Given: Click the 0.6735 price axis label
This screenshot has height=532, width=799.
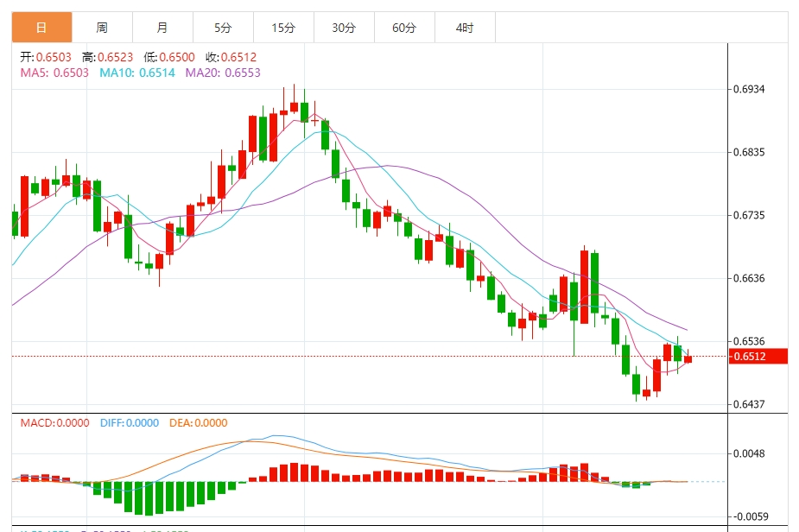Looking at the screenshot, I should [x=749, y=215].
